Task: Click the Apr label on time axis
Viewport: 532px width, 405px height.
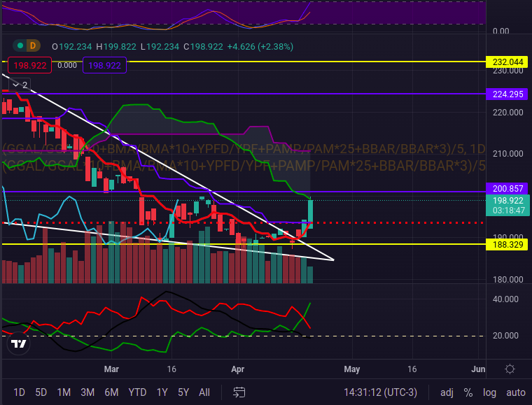Action: point(237,369)
